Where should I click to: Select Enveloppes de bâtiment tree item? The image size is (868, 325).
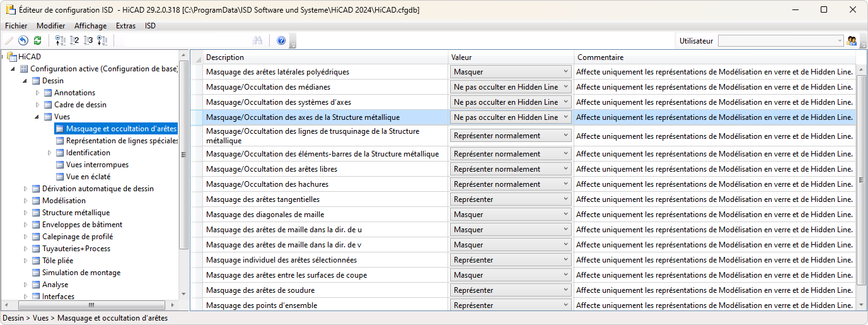coord(82,225)
